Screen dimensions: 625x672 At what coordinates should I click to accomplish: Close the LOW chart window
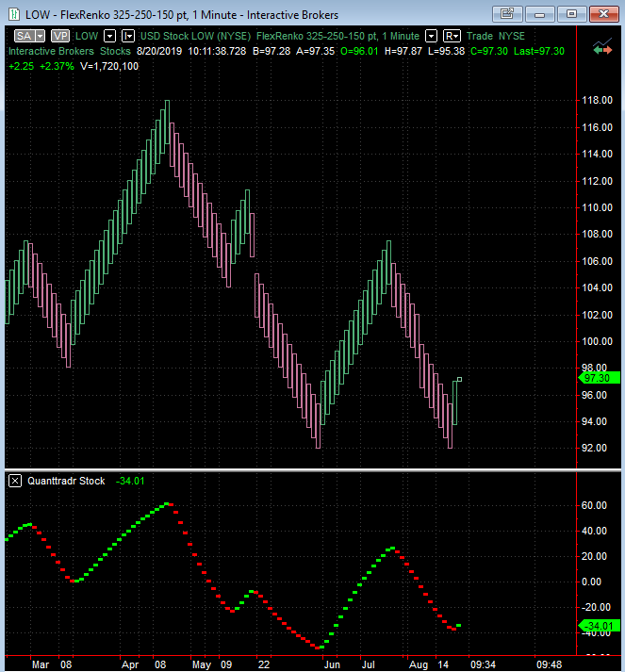click(604, 14)
